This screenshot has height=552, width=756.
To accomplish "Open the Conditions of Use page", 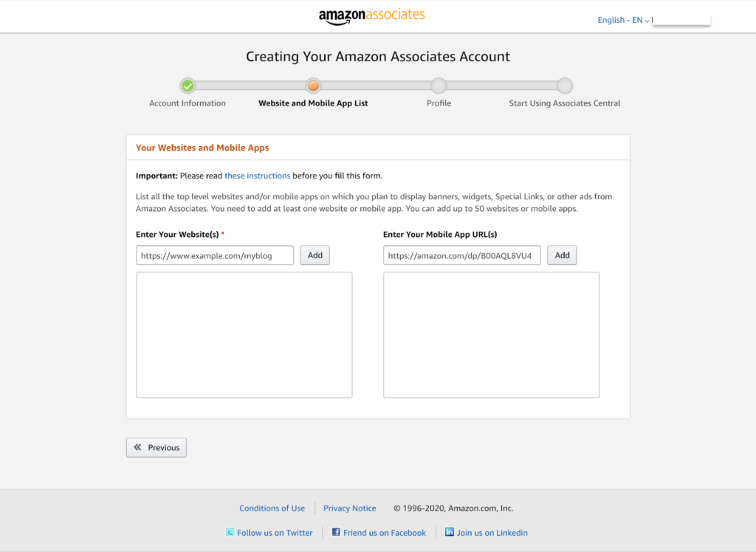I will click(x=272, y=508).
